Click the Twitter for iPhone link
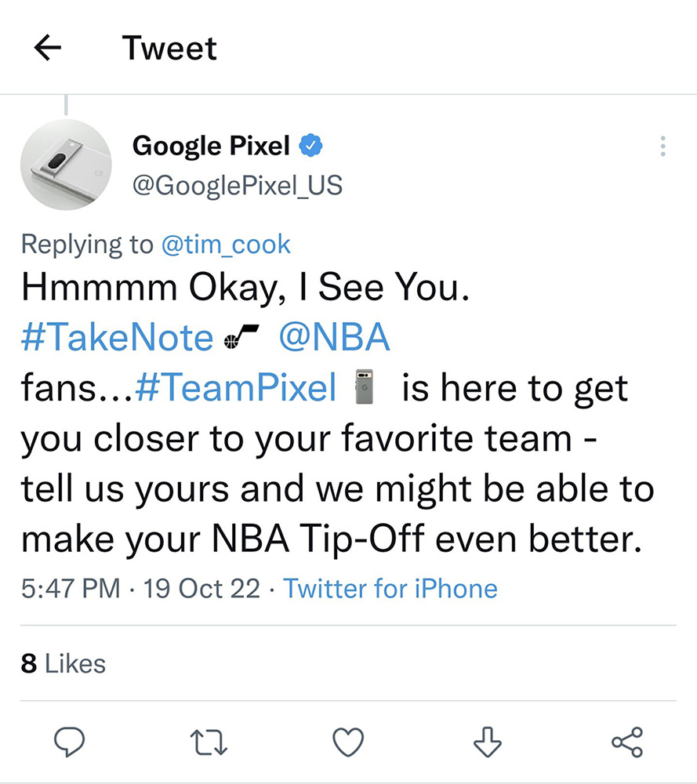Image resolution: width=697 pixels, height=784 pixels. 390,588
